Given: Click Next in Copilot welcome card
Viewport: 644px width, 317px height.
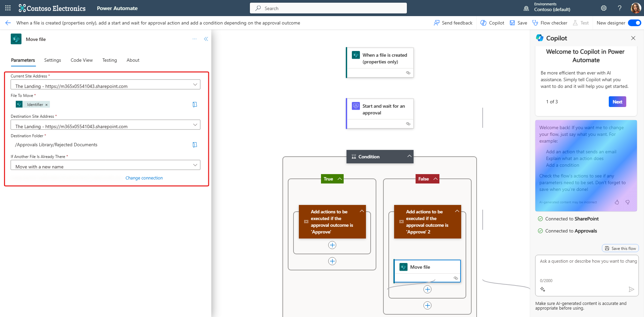Looking at the screenshot, I should coord(617,102).
